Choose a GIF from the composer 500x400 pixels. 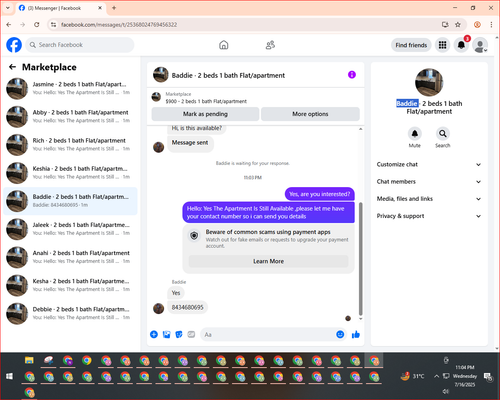(191, 334)
